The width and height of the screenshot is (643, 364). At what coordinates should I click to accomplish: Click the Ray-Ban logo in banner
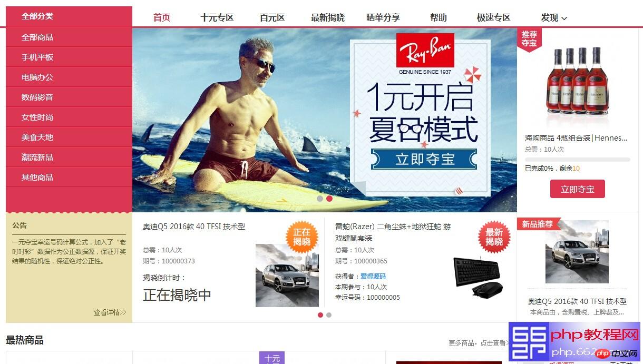tap(425, 51)
